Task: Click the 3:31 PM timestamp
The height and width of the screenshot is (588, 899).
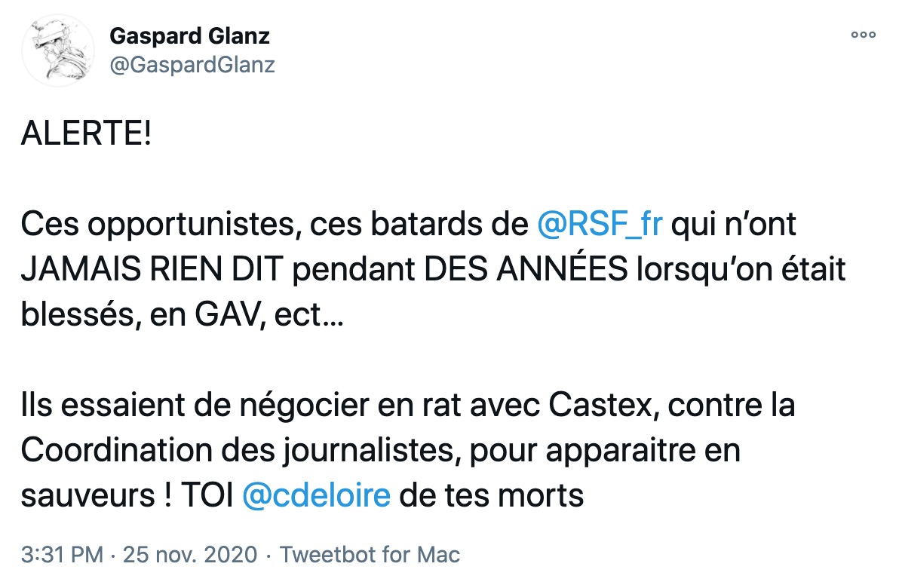Action: tap(62, 556)
